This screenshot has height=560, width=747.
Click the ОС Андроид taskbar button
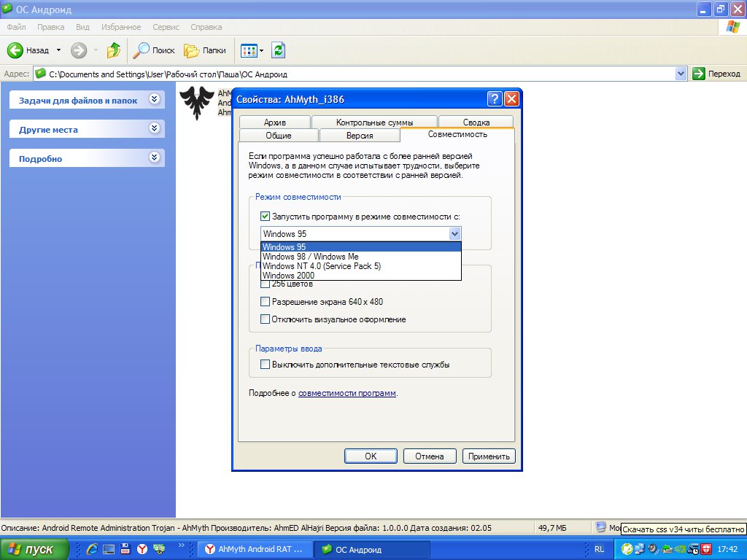coord(371,549)
